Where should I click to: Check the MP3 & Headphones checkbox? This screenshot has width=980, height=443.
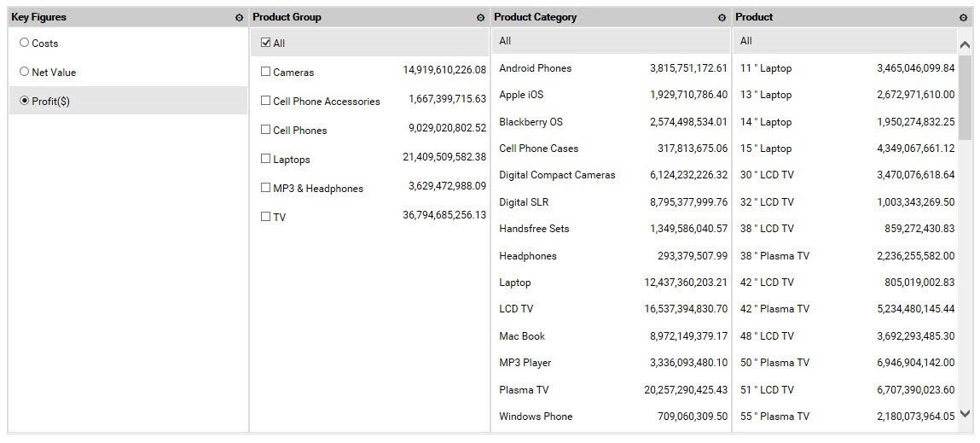(265, 188)
